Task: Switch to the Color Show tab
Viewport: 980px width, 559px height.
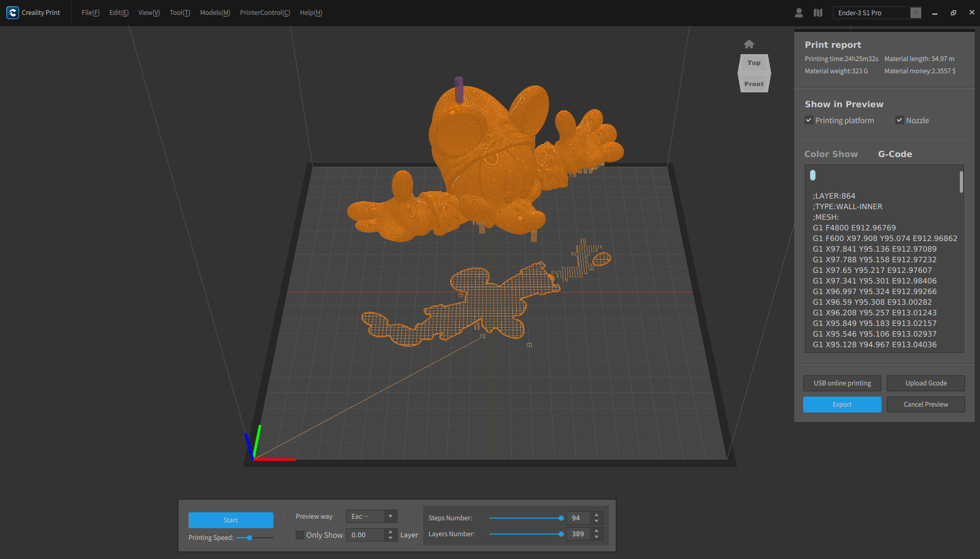Action: (831, 154)
